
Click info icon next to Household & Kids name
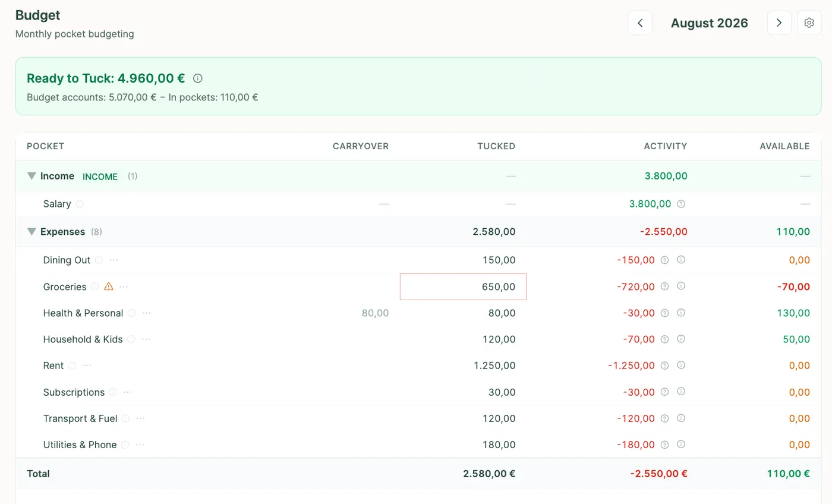click(x=131, y=339)
